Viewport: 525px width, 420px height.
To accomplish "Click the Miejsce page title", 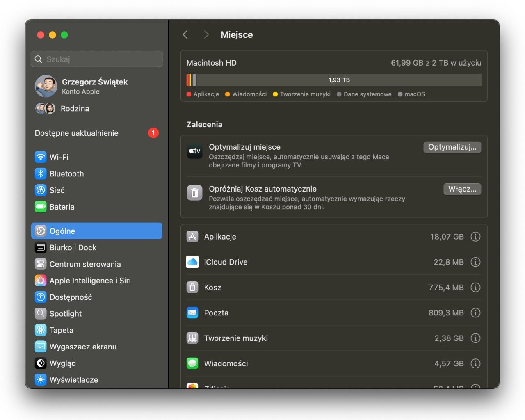I will 237,34.
